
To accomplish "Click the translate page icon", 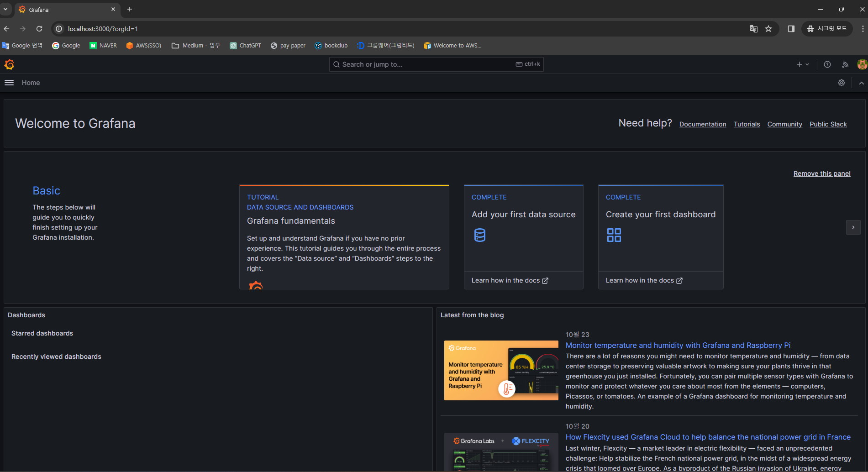I will (753, 29).
